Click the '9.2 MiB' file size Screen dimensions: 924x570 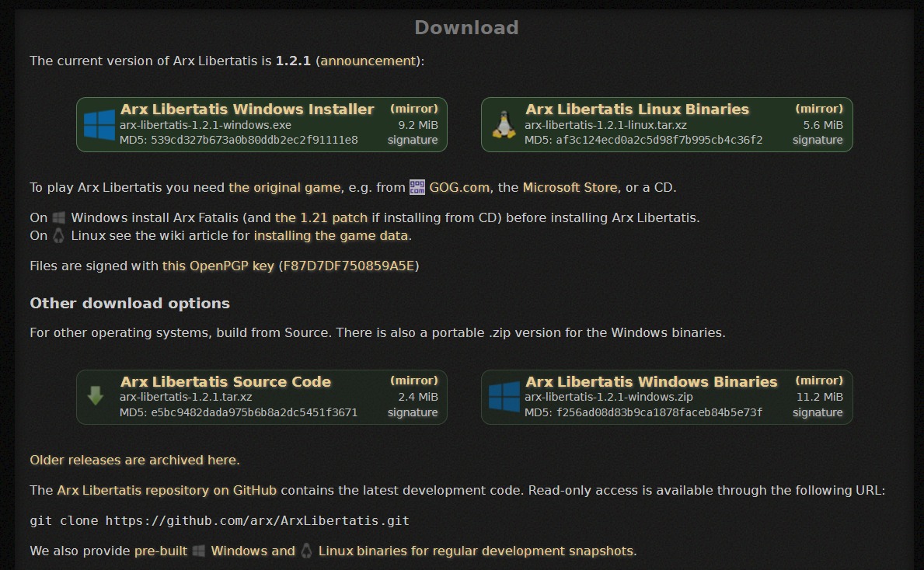coord(418,126)
